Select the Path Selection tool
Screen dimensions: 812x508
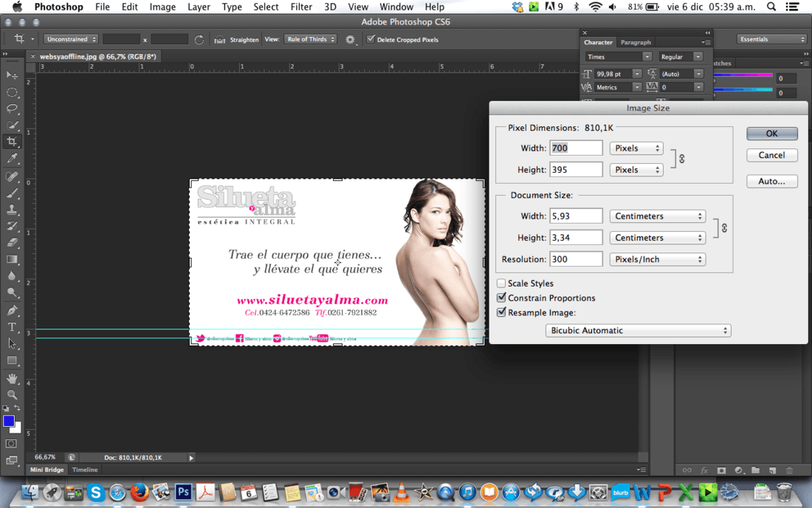pos(12,344)
